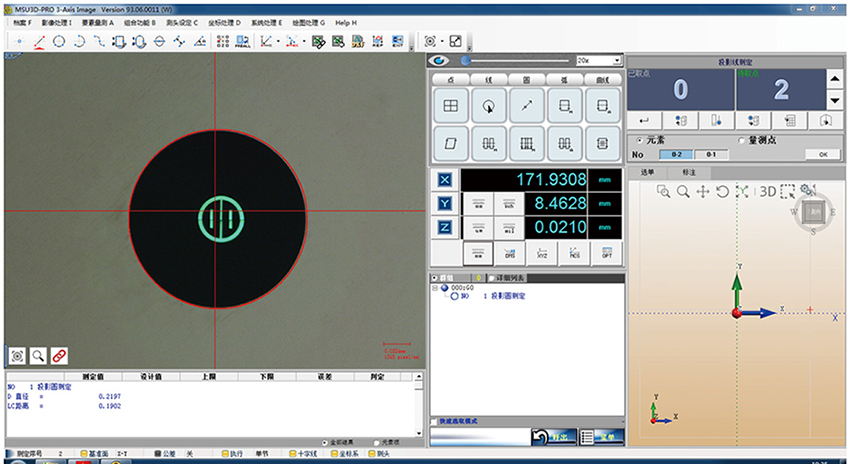Click the magnifier icon below camera image
The height and width of the screenshot is (464, 850).
point(38,355)
